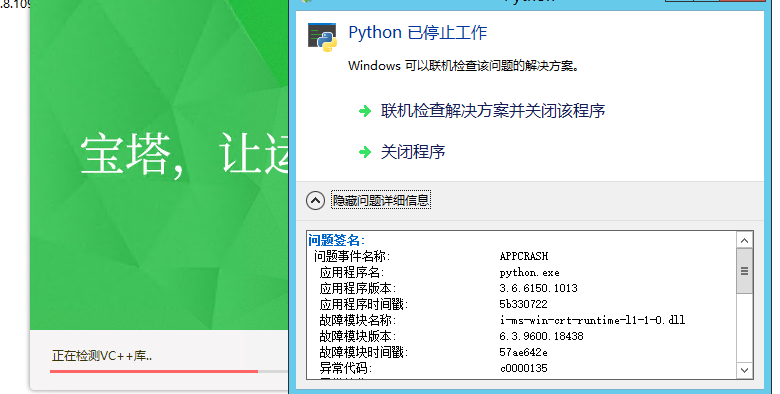Click the red VC++ detection progress bar in the 宝塔 installer
The width and height of the screenshot is (780, 394).
[154, 371]
